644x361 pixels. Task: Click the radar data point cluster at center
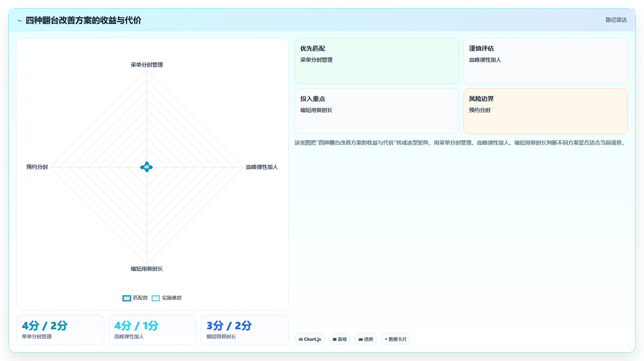click(146, 167)
